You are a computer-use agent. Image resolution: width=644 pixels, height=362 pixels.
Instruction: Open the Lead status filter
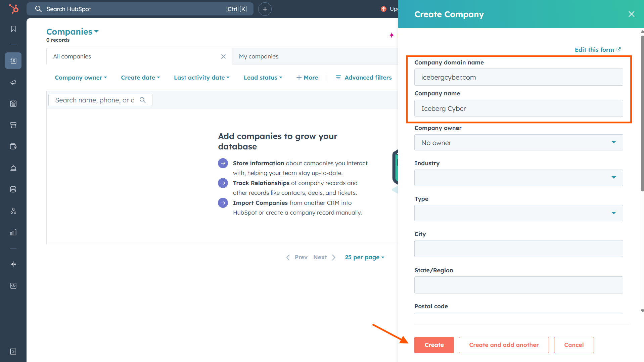click(x=263, y=78)
